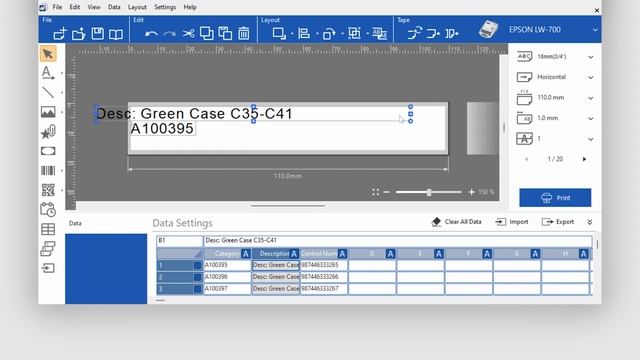The width and height of the screenshot is (640, 360).
Task: Click the Open file folder icon
Action: pos(78,33)
